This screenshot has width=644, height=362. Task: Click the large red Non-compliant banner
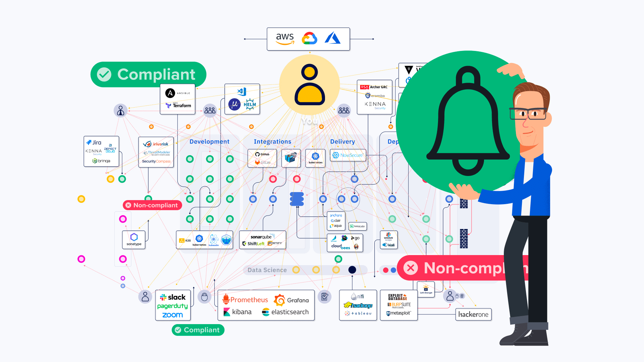[463, 268]
